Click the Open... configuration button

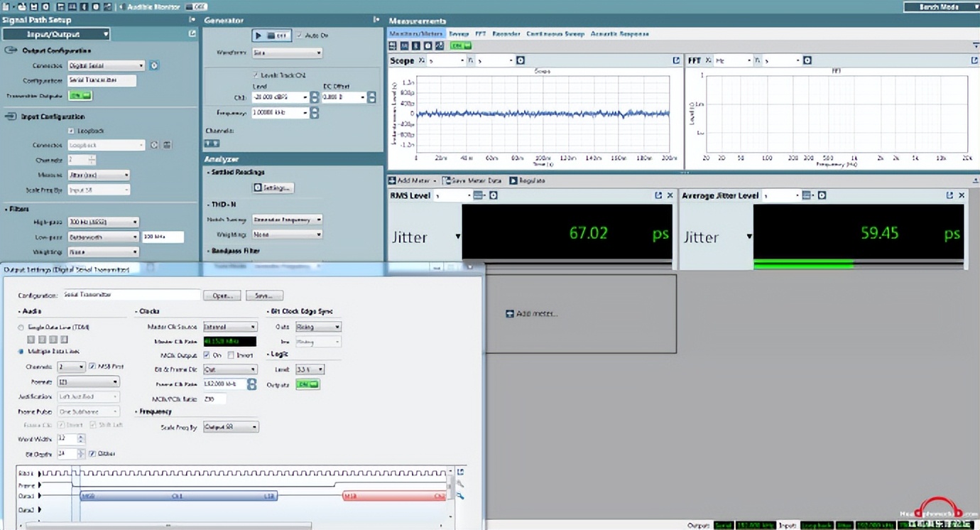[x=222, y=295]
